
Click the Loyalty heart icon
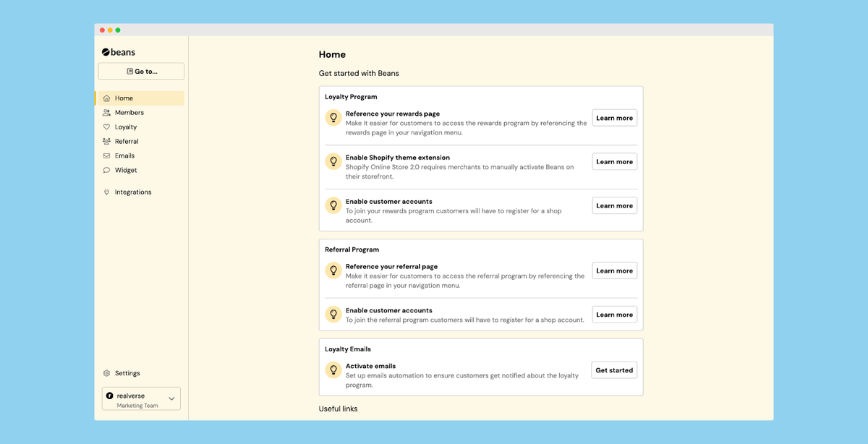pyautogui.click(x=106, y=127)
